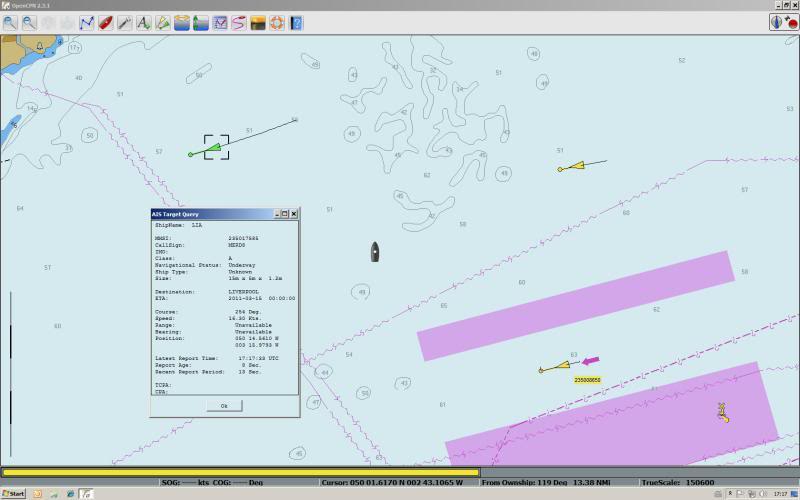Click the zoom out magnifier tool
Image resolution: width=800 pixels, height=500 pixels.
(x=29, y=22)
